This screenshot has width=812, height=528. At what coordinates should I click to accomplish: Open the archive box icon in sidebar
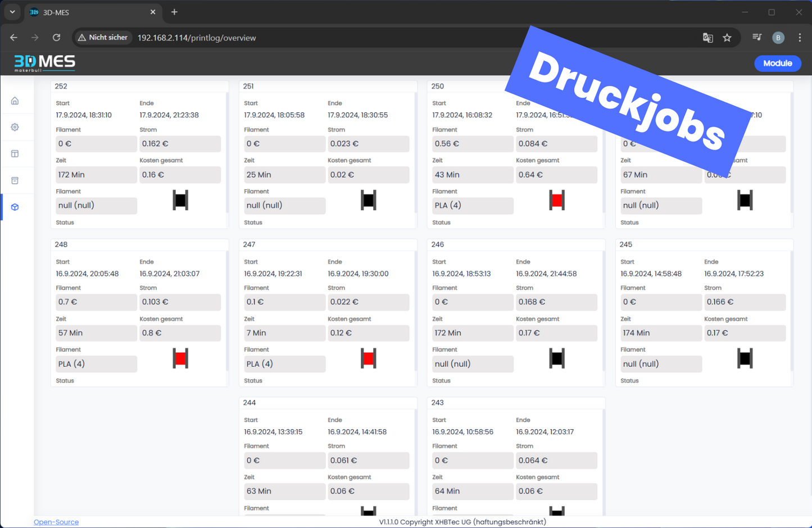15,180
